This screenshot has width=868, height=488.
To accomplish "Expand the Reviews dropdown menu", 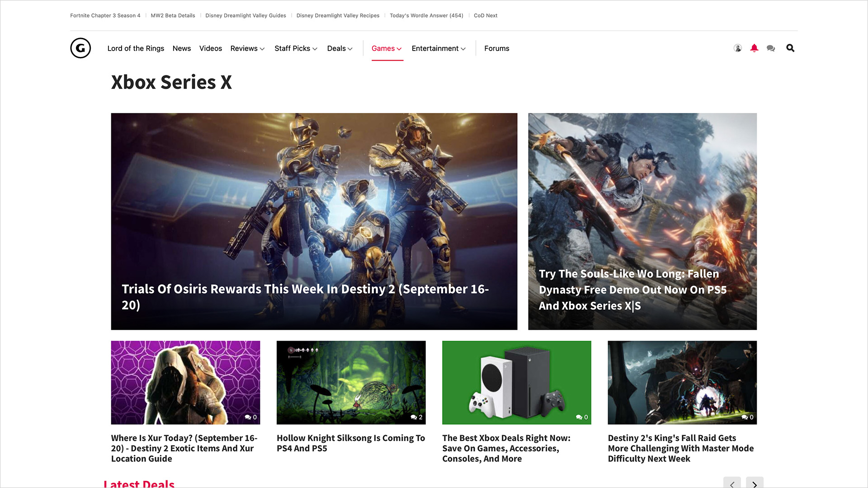I will [x=247, y=48].
